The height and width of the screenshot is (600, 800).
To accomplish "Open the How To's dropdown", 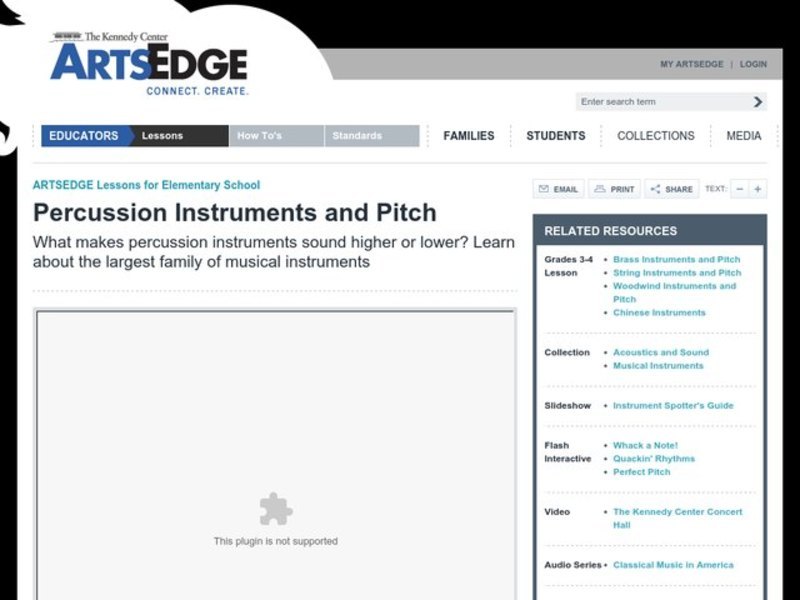I will (x=258, y=135).
